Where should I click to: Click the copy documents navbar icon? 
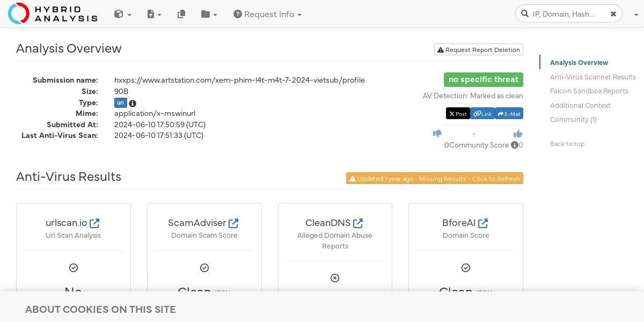[x=181, y=14]
